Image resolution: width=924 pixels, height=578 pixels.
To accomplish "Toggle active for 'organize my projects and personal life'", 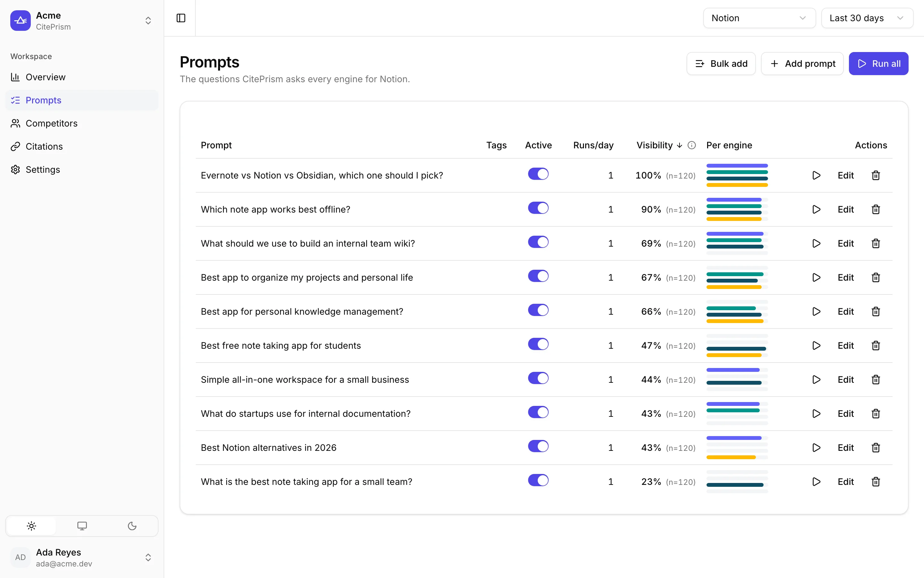I will coord(538,276).
